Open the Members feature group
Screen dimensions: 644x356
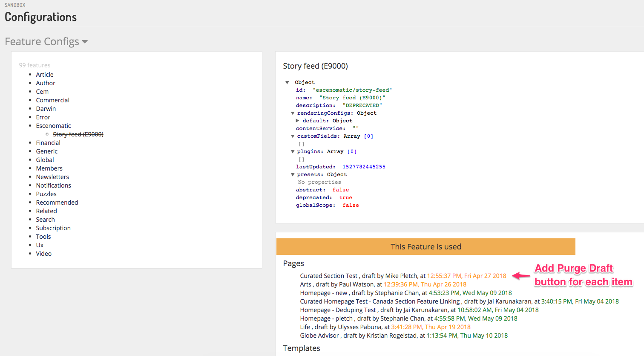point(49,168)
